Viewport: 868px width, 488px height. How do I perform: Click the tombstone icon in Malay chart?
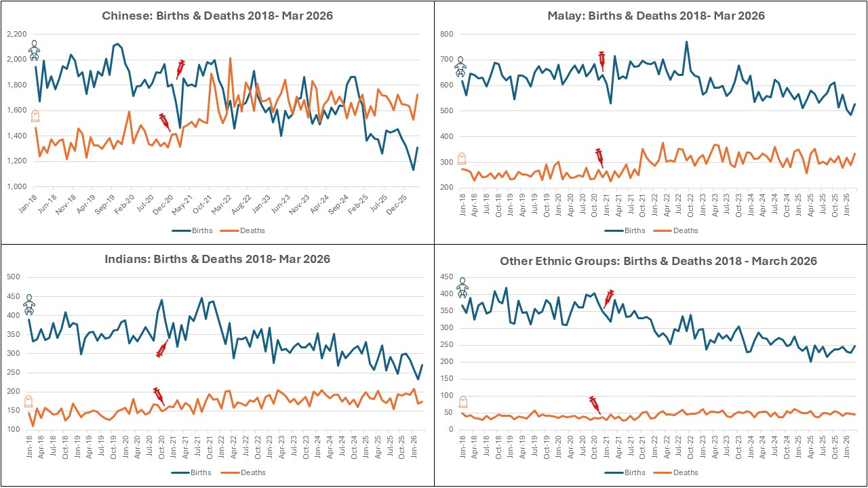coord(462,159)
